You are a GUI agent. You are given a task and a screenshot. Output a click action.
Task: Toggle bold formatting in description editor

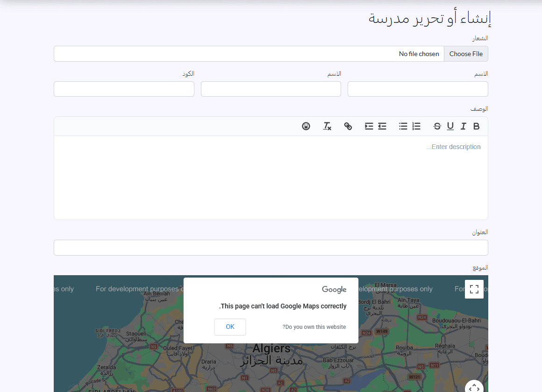coord(476,126)
